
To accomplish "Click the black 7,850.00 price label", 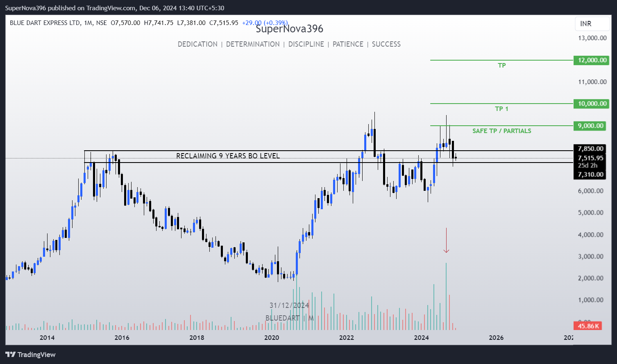I will [590, 149].
